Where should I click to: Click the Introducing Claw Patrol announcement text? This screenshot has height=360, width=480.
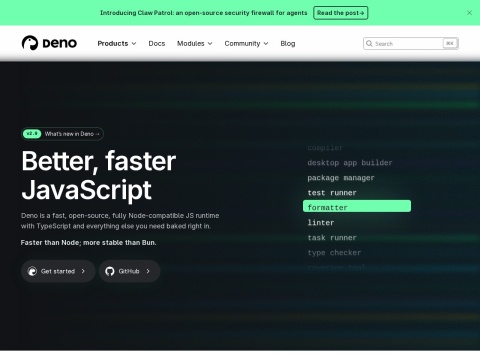pos(203,13)
